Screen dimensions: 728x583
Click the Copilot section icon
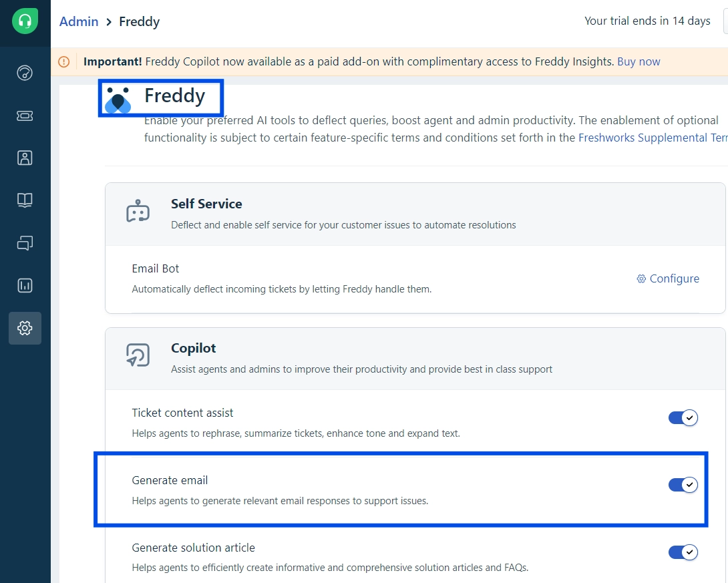click(x=138, y=355)
